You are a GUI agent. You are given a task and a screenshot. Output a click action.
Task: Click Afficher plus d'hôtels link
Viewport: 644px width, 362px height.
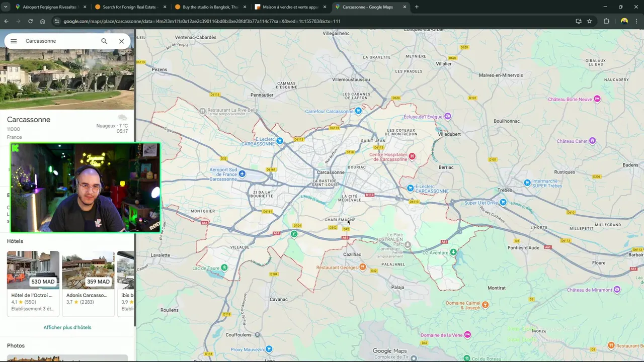pos(67,327)
